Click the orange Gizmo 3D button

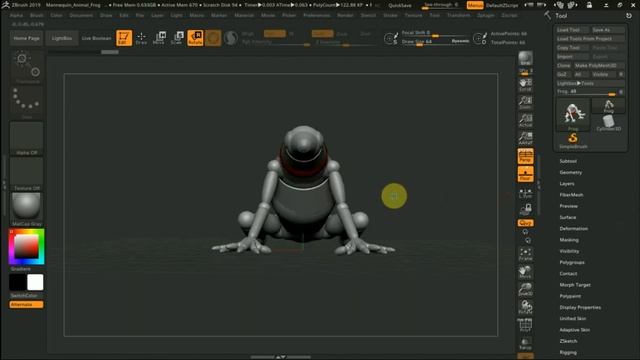coord(213,38)
